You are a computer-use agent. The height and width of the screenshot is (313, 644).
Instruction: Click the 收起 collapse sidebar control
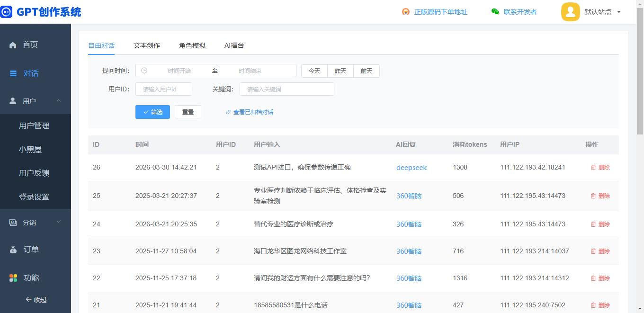coord(36,300)
